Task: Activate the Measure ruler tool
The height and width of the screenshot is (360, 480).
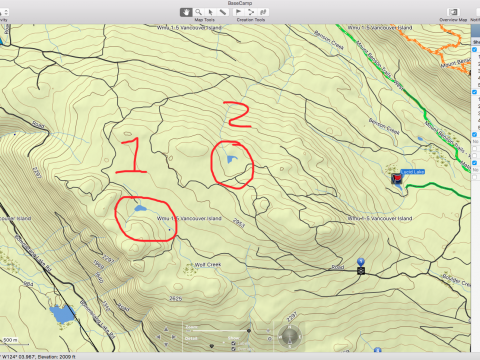Action: point(222,12)
